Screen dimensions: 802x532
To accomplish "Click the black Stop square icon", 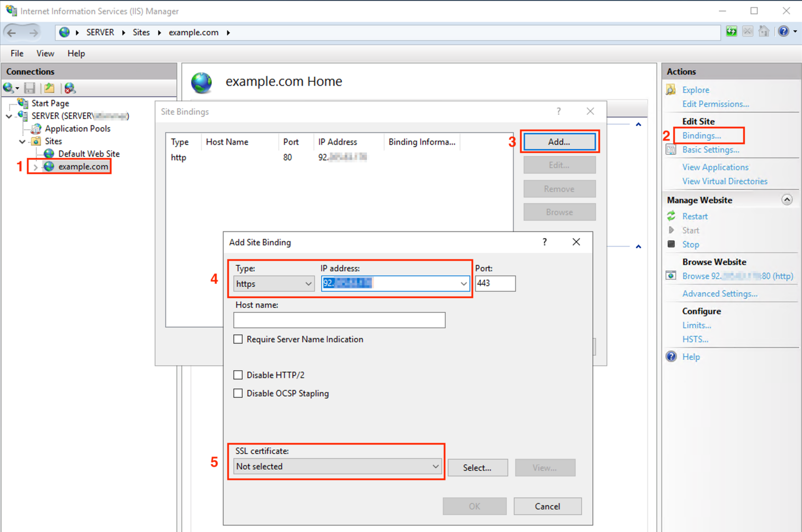I will [671, 244].
